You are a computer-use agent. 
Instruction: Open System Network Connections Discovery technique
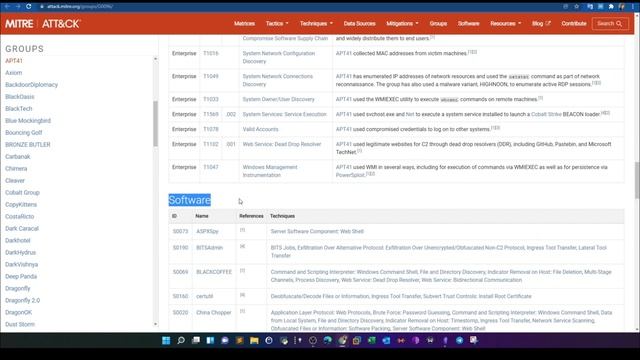278,80
